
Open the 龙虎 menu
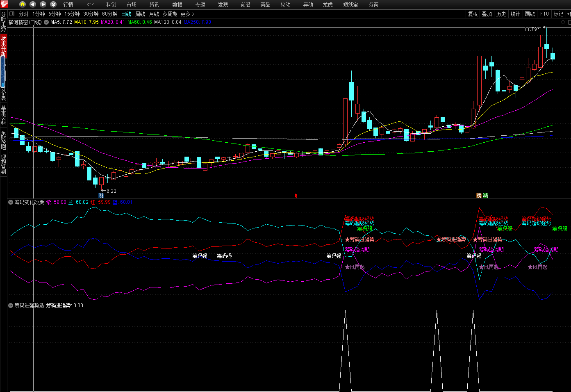(328, 5)
